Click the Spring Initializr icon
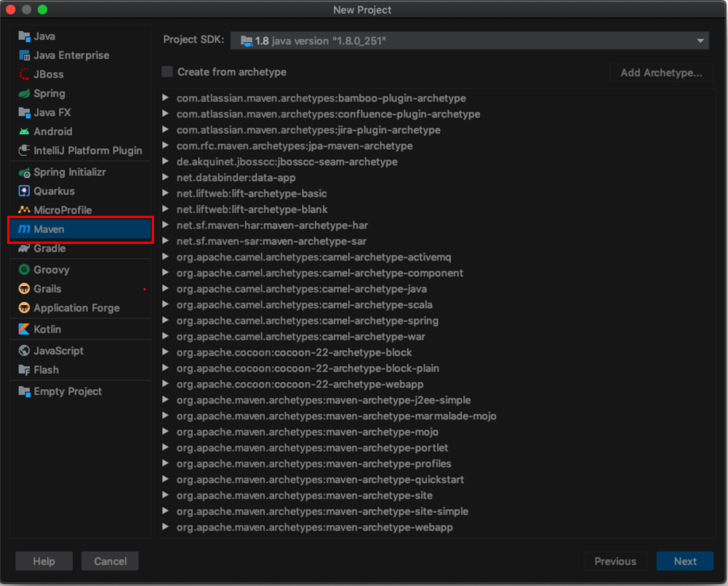This screenshot has width=728, height=586. click(24, 172)
